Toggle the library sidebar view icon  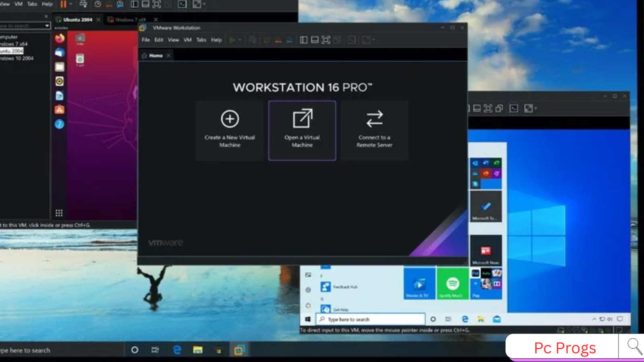[304, 40]
